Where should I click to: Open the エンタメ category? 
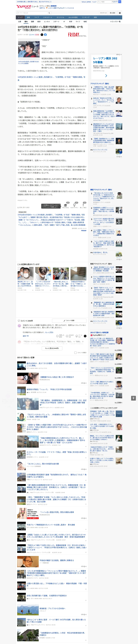[x=47, y=21]
